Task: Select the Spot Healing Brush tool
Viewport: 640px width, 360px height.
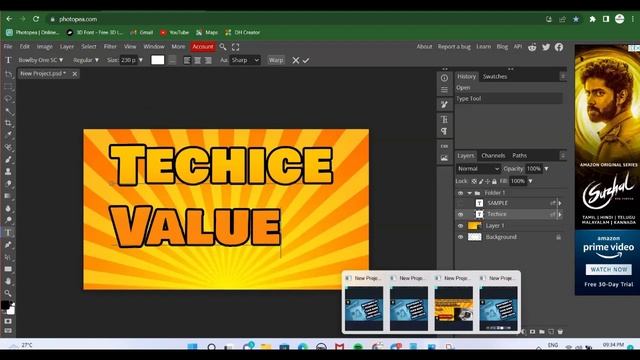Action: pos(8,147)
